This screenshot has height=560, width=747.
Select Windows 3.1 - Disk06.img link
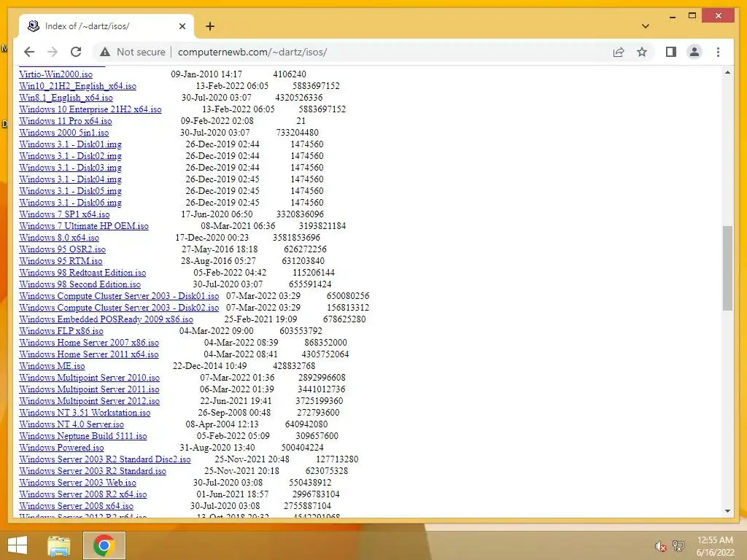[71, 203]
